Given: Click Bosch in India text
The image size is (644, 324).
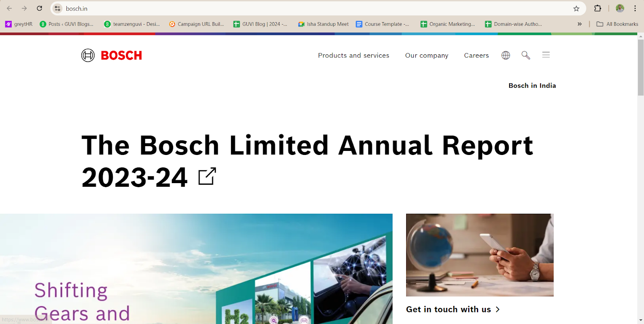Looking at the screenshot, I should 532,86.
